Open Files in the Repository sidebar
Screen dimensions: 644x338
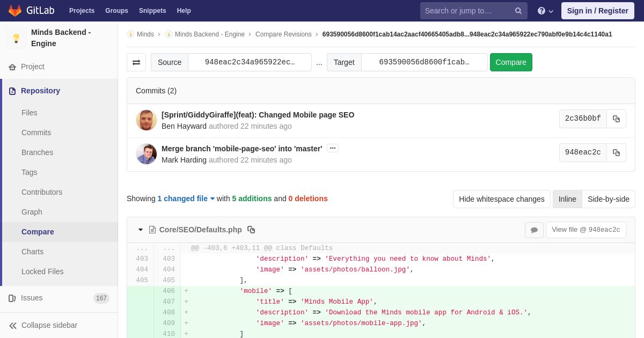coord(30,113)
